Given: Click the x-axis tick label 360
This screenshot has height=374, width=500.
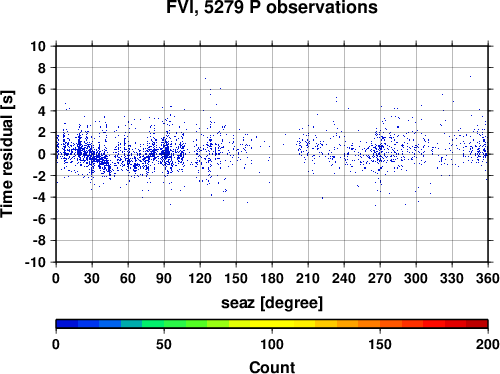Looking at the screenshot, I should (x=488, y=278).
